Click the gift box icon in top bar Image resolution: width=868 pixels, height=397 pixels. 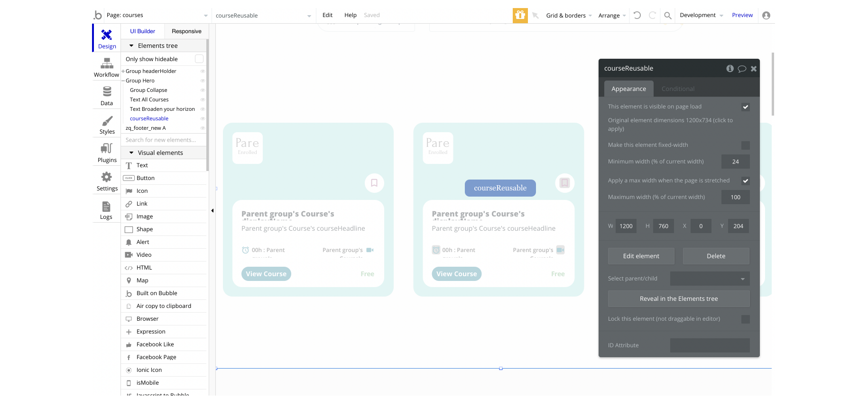520,15
